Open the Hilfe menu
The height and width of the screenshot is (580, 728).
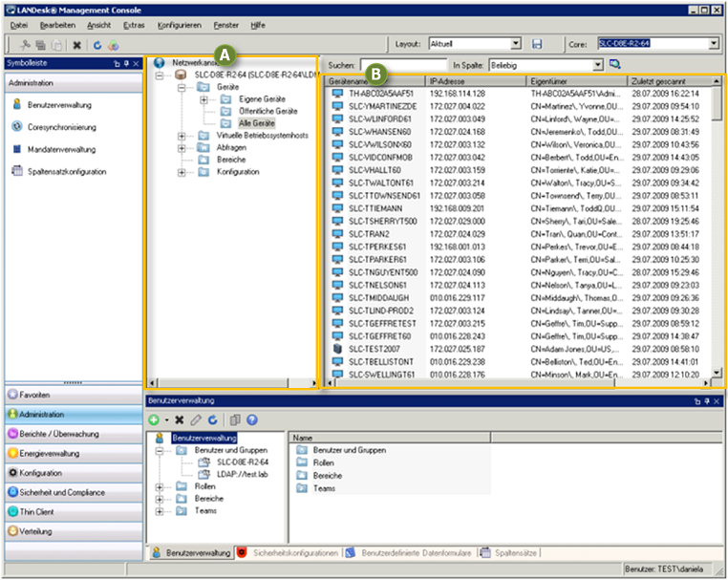point(258,25)
